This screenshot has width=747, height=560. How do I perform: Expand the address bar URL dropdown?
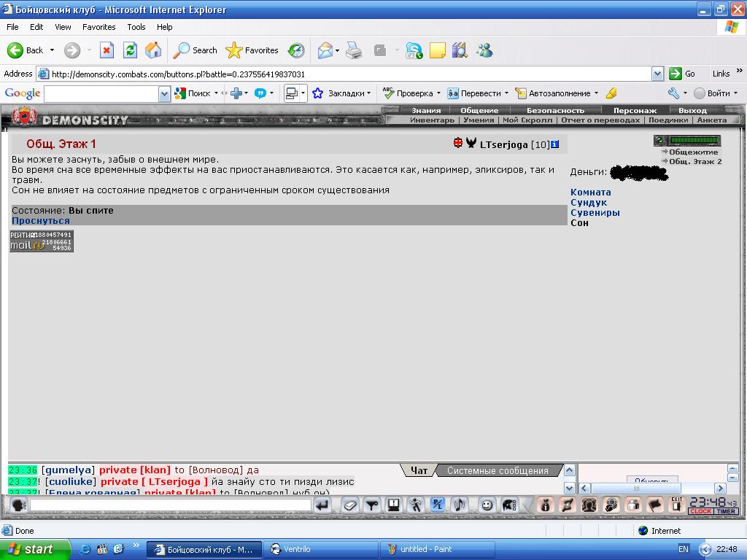pos(657,74)
